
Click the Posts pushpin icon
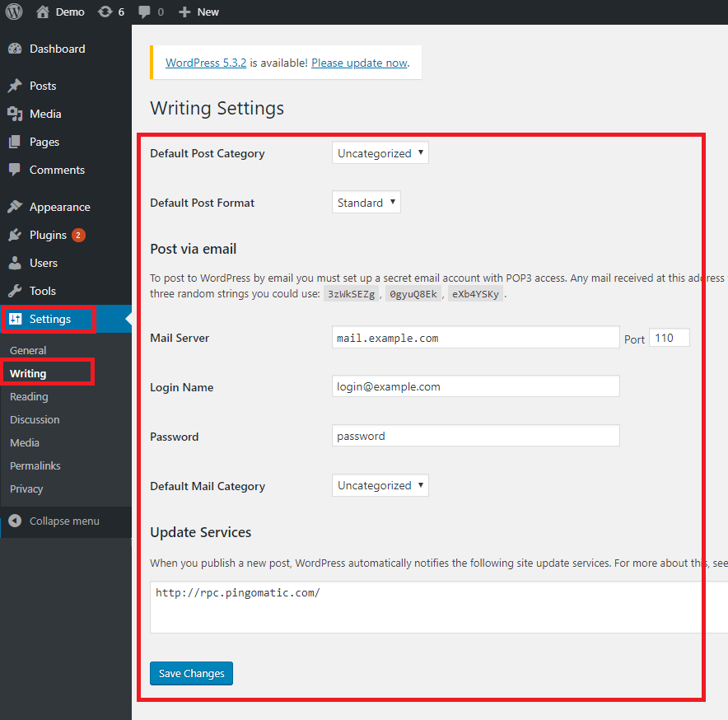[15, 86]
